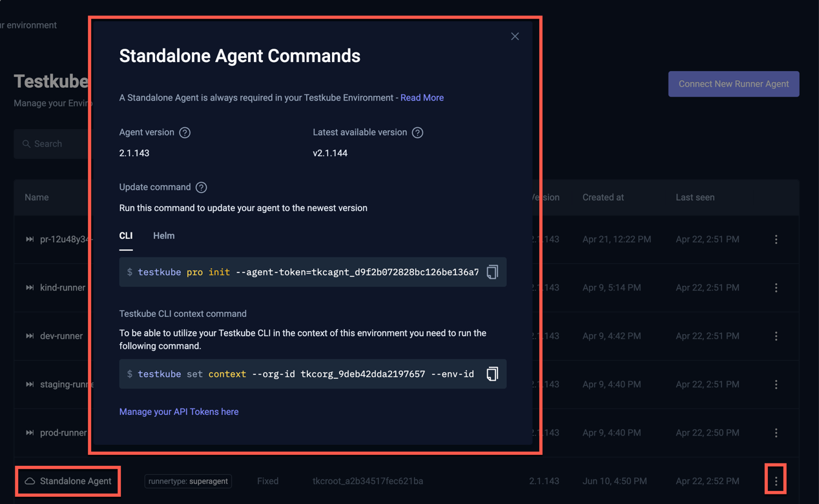This screenshot has width=819, height=504.
Task: Close the Standalone Agent Commands dialog
Action: pyautogui.click(x=515, y=36)
